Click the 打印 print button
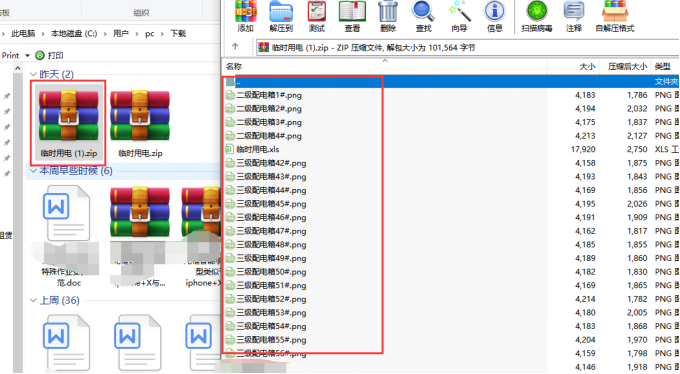Screen dimensions: 680x374 point(49,56)
